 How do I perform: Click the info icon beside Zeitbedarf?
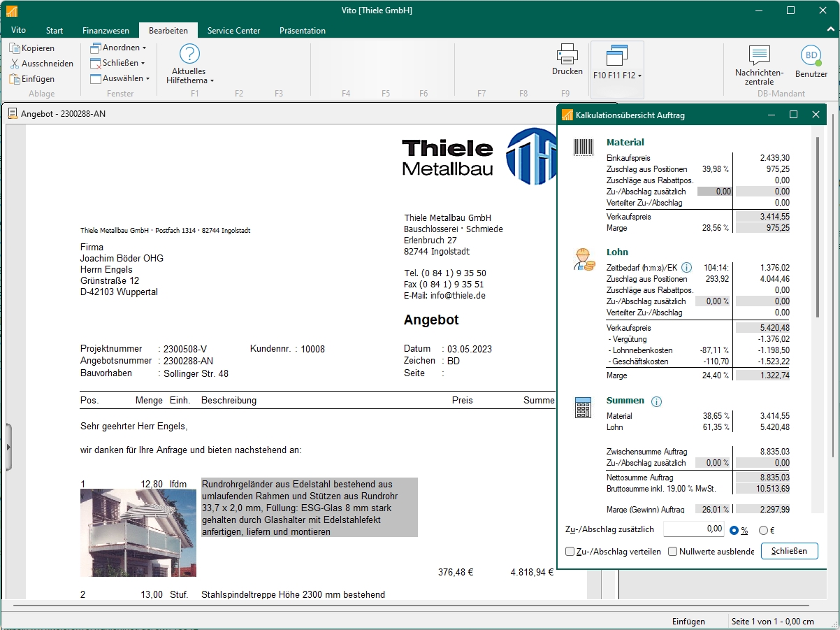coord(686,268)
